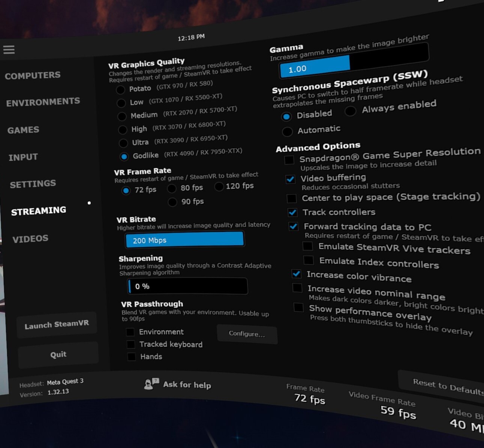
Task: Click the Ask for help link
Action: click(187, 384)
